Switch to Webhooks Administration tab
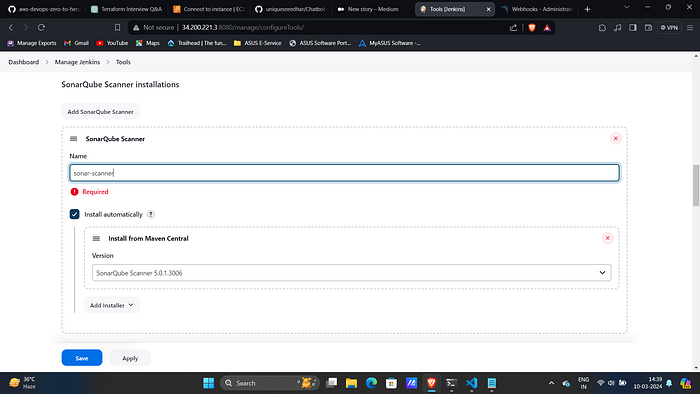This screenshot has width=700, height=394. coord(538,9)
